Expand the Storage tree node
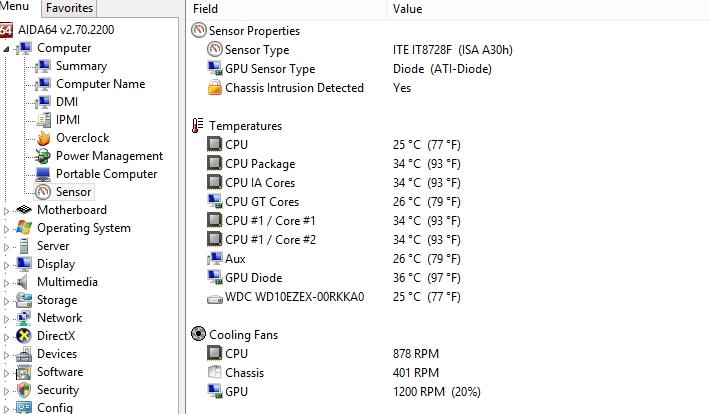The width and height of the screenshot is (710, 414). 6,301
